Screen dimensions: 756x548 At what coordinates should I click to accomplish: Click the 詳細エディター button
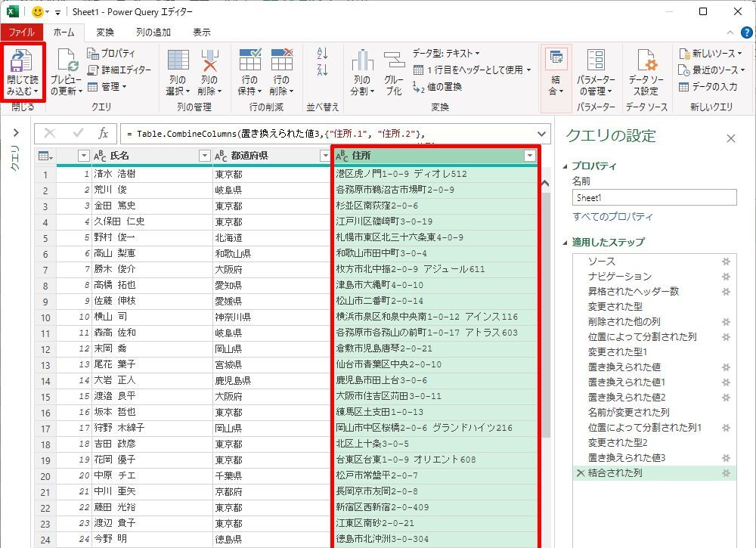coord(119,70)
